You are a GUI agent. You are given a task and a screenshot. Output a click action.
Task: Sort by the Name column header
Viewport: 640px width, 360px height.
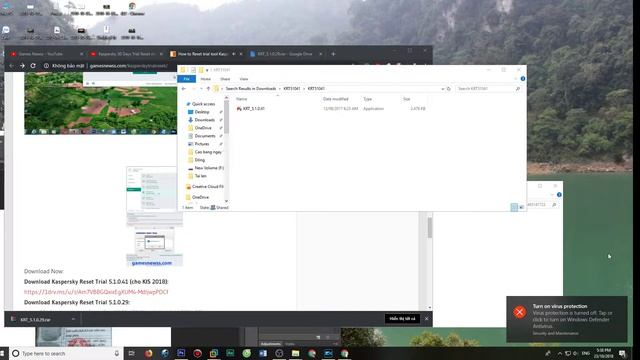pos(241,99)
